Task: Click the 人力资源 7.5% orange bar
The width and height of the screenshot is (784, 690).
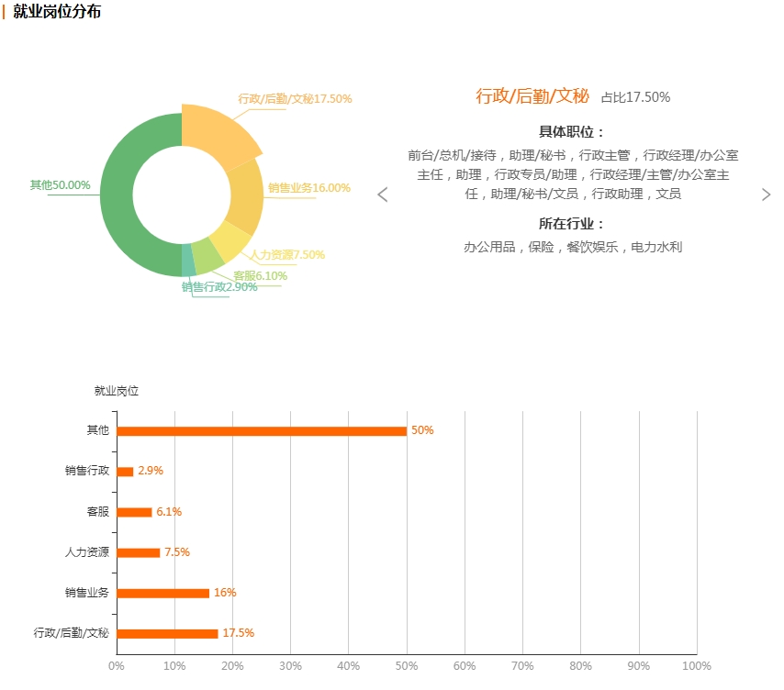Action: point(139,552)
